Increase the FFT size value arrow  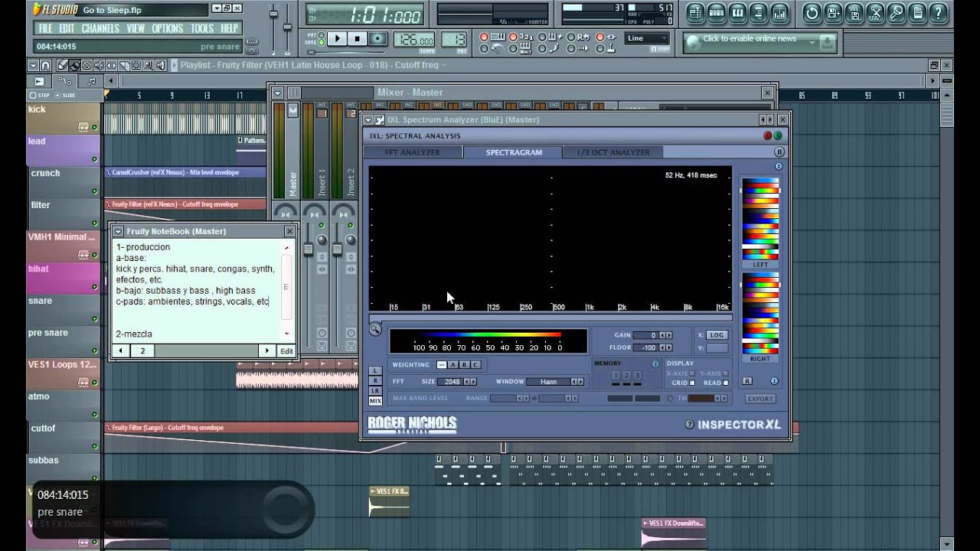click(473, 382)
